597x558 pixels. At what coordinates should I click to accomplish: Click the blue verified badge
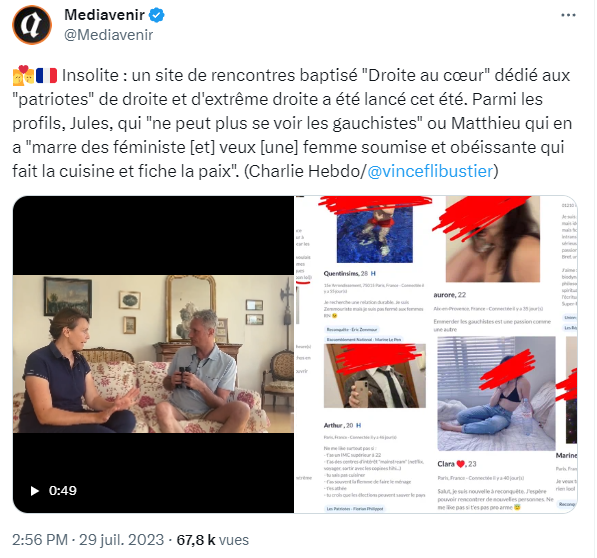click(156, 15)
